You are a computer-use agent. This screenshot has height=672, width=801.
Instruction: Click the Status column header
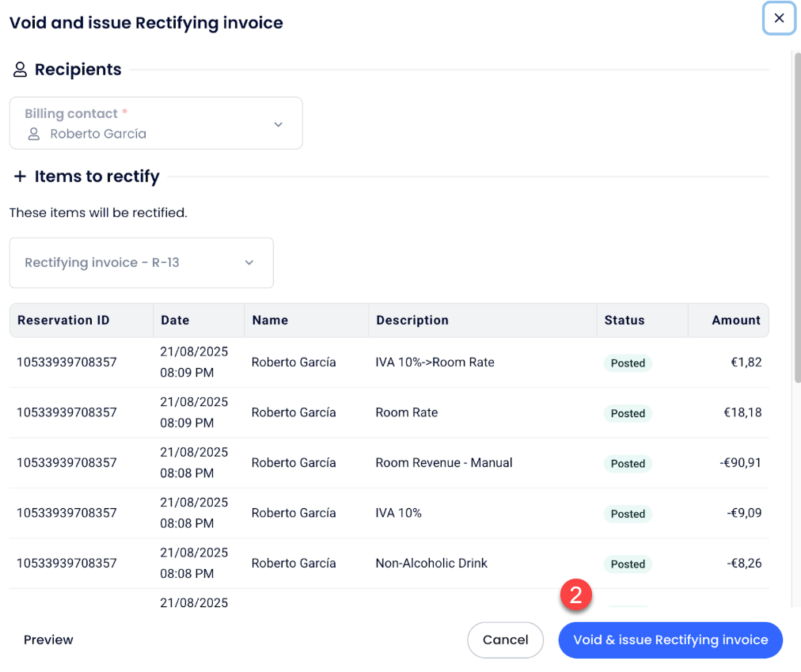(x=624, y=321)
